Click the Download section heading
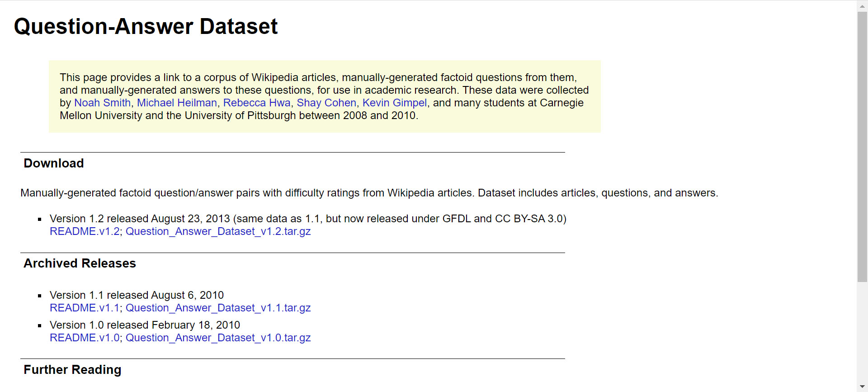Screen dimensions: 868x392 (x=53, y=163)
